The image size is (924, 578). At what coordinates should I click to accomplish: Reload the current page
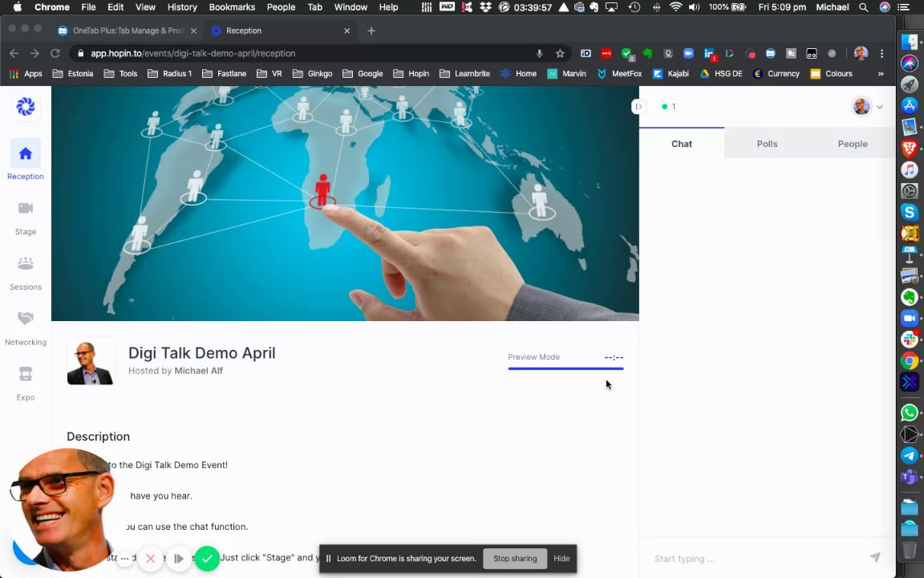pyautogui.click(x=55, y=53)
